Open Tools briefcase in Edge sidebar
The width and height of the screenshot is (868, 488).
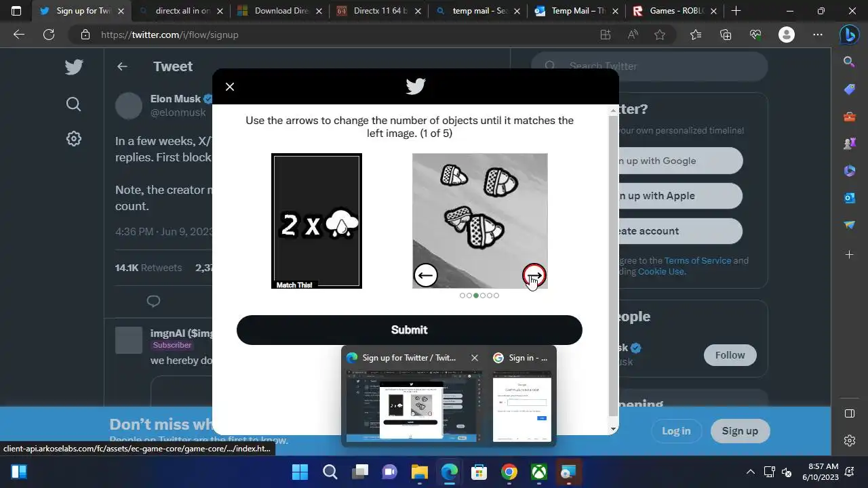point(850,117)
